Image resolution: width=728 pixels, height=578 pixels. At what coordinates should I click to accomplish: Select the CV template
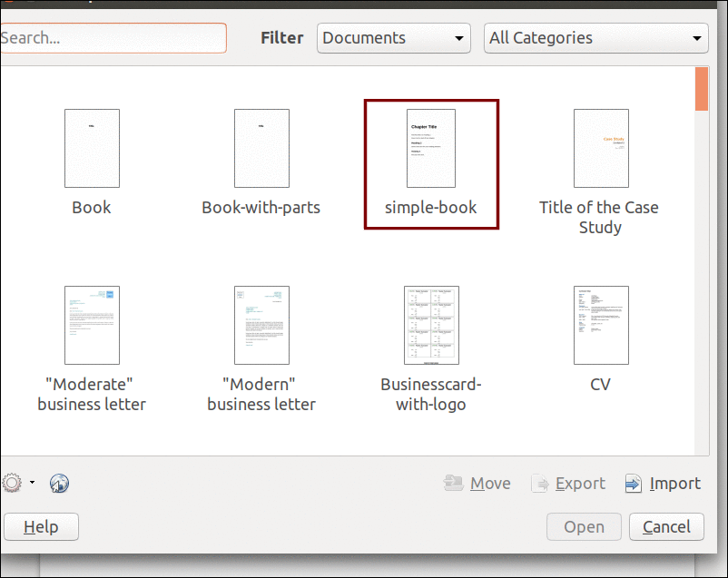pos(600,325)
